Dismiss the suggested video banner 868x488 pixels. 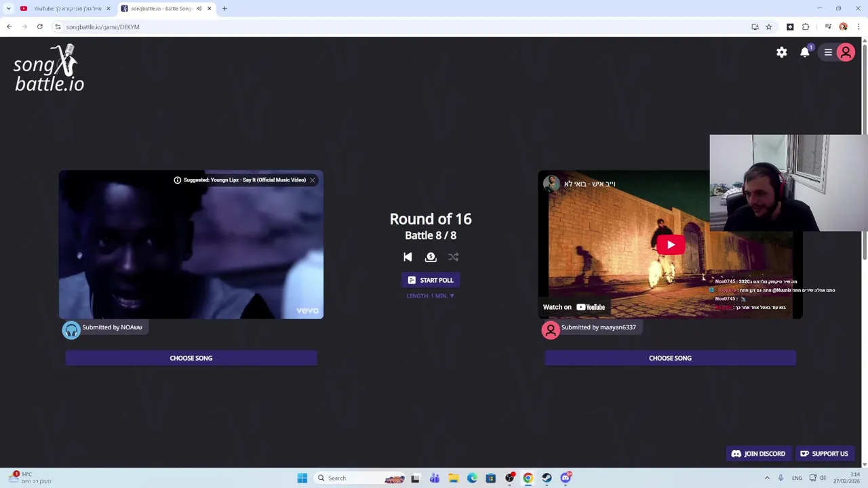[x=312, y=180]
